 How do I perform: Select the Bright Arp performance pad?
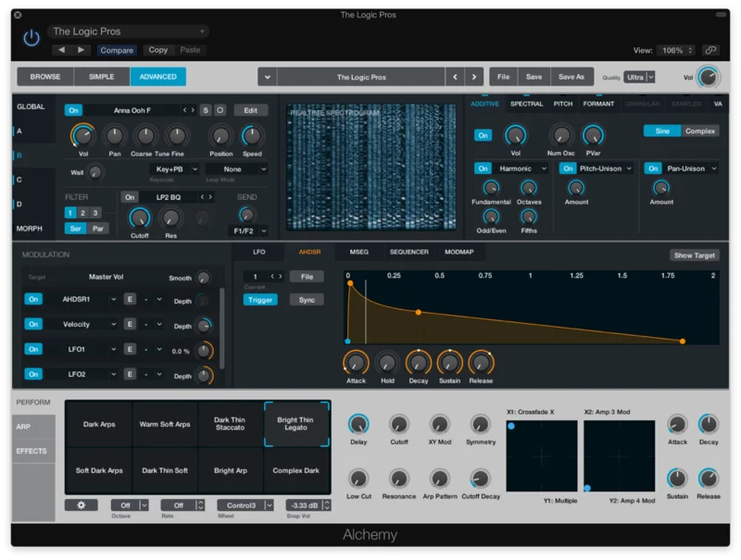click(x=231, y=471)
